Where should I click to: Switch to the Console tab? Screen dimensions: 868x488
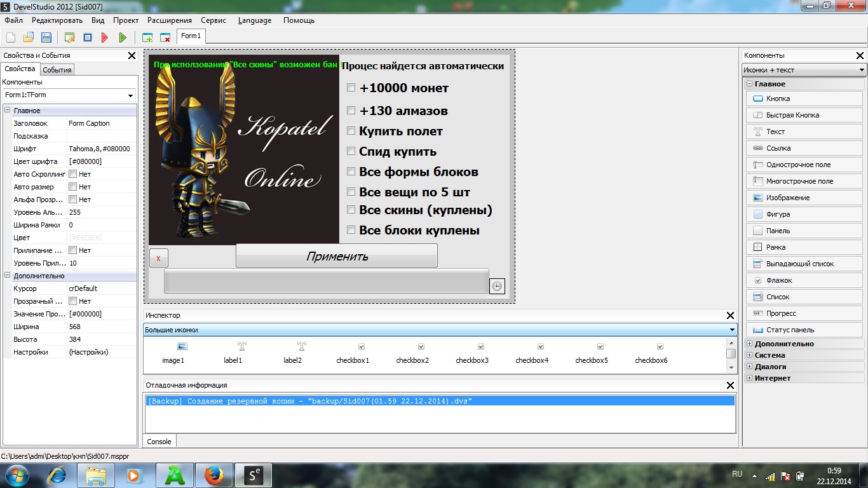159,442
